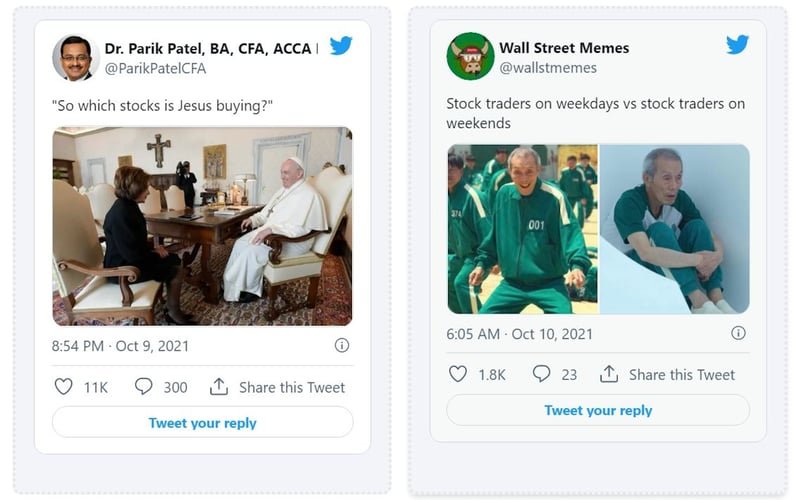Click Wall Street Memes bull avatar
800x500 pixels.
pos(470,57)
